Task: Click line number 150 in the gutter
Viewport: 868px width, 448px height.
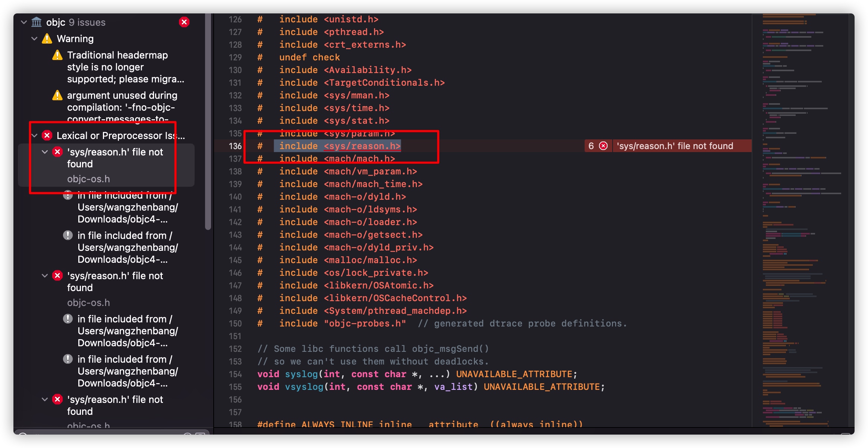Action: click(235, 324)
